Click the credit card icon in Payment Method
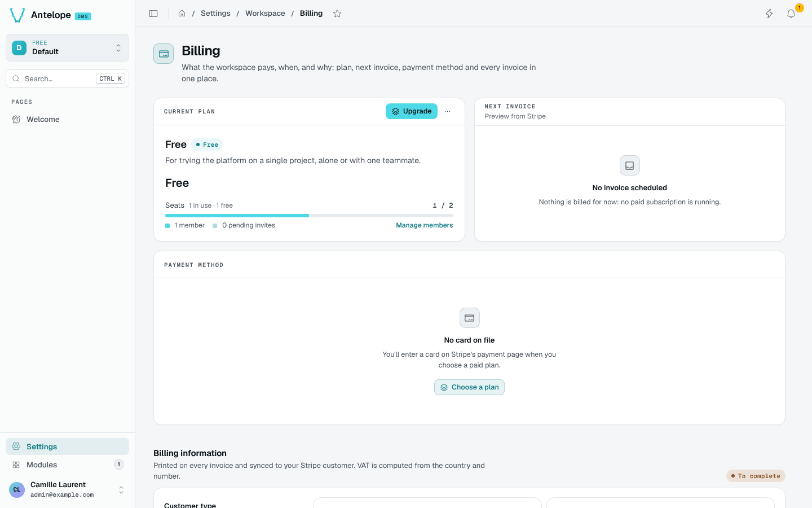 (x=469, y=318)
